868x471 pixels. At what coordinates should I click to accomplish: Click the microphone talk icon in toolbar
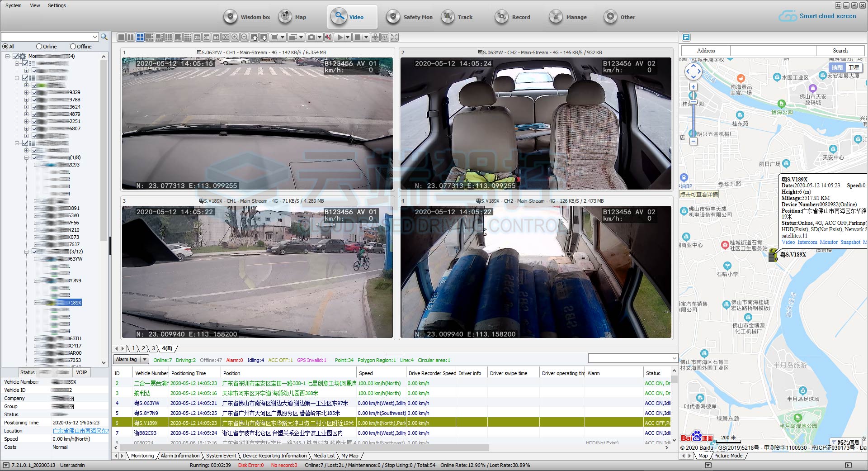click(x=375, y=37)
